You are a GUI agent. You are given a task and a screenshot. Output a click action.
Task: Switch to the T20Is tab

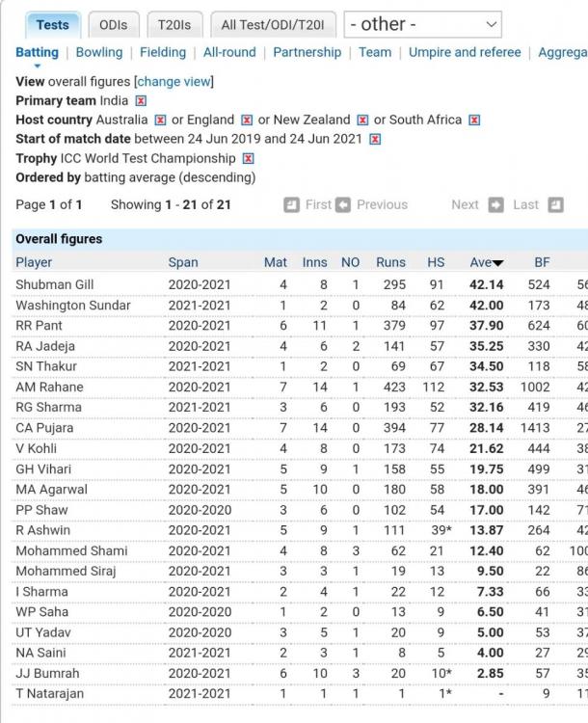[x=174, y=25]
